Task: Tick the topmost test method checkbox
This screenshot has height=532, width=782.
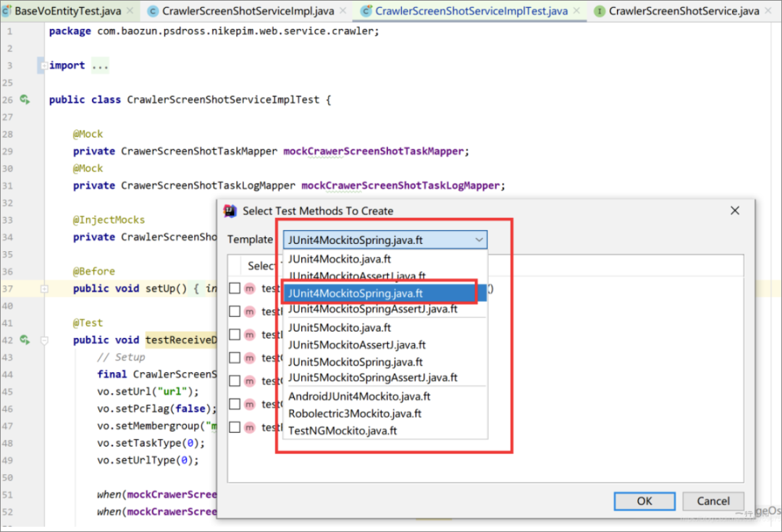Action: 235,288
